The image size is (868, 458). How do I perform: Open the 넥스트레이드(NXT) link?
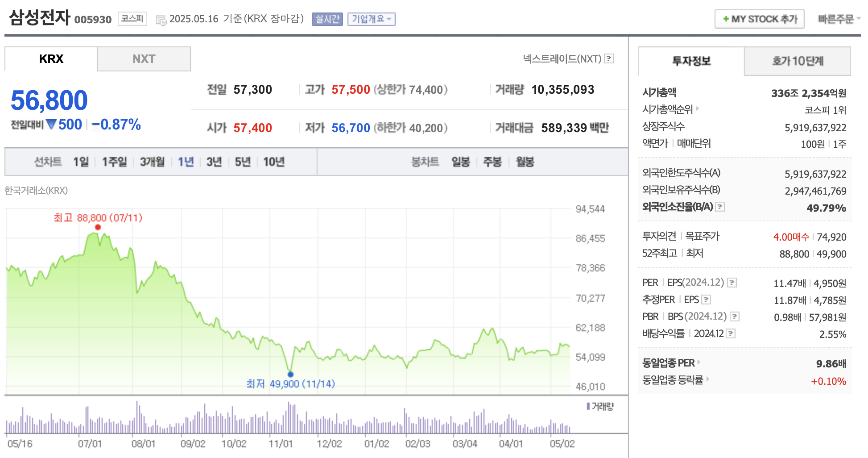[x=562, y=58]
